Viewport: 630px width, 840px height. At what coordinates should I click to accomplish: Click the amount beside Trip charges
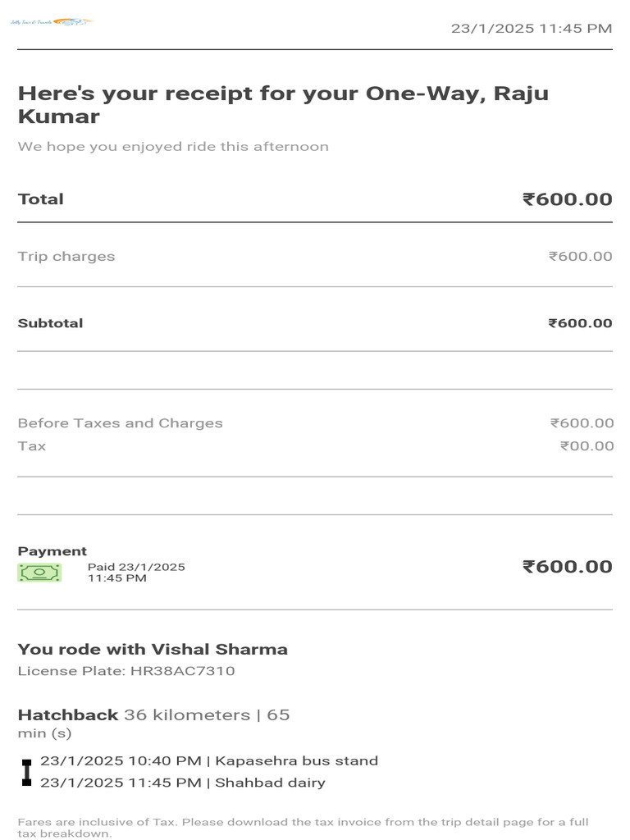tap(580, 257)
